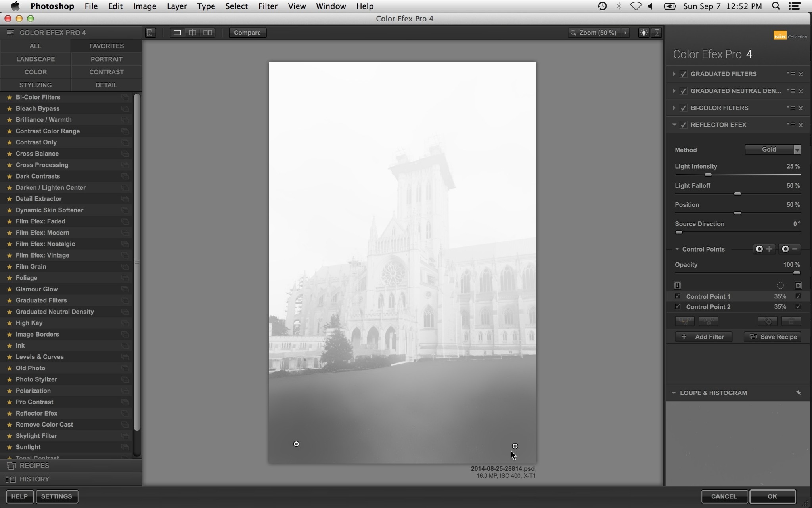Remove the Graduated Filters filter (X)
Viewport: 812px width, 508px height.
[801, 74]
